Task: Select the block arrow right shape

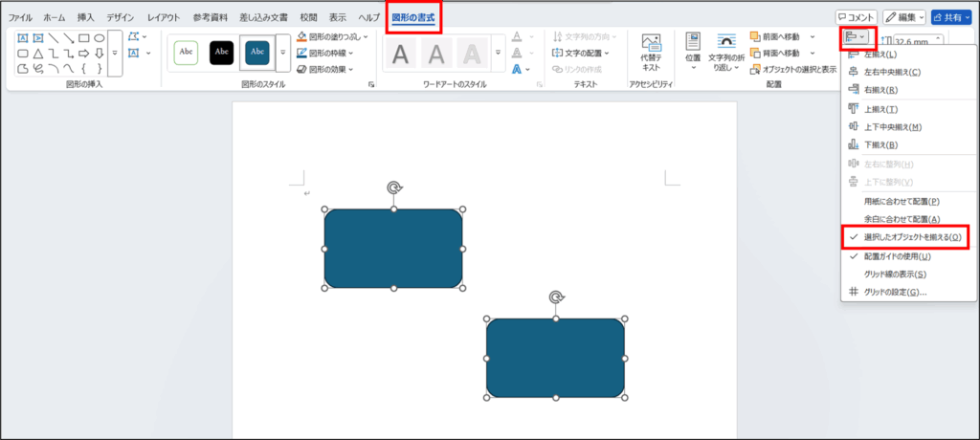Action: (84, 54)
